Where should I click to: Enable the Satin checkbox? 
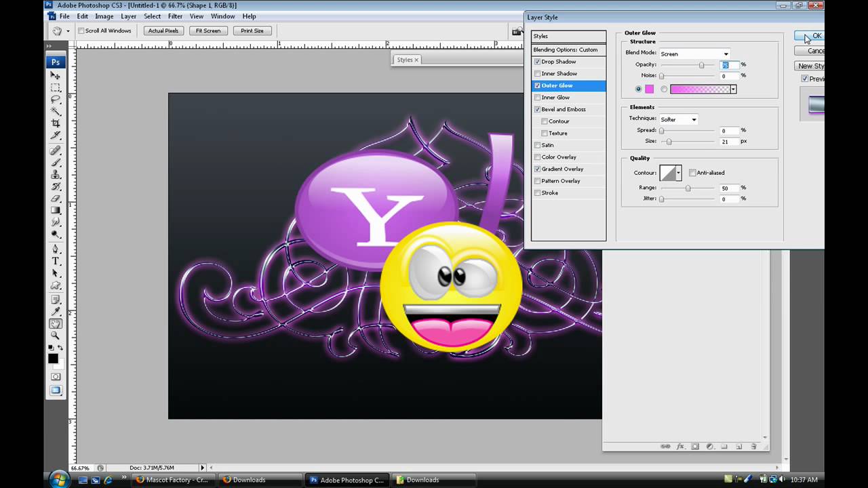click(538, 145)
